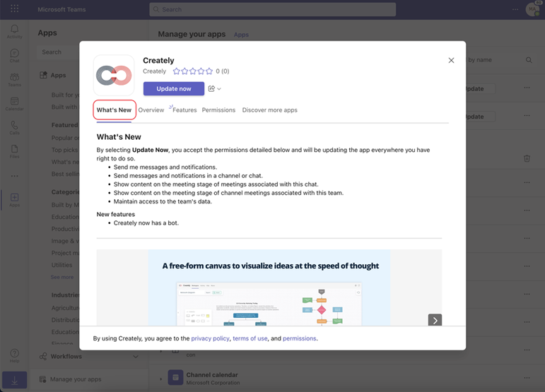
Task: Select the Features tab
Action: pyautogui.click(x=184, y=110)
